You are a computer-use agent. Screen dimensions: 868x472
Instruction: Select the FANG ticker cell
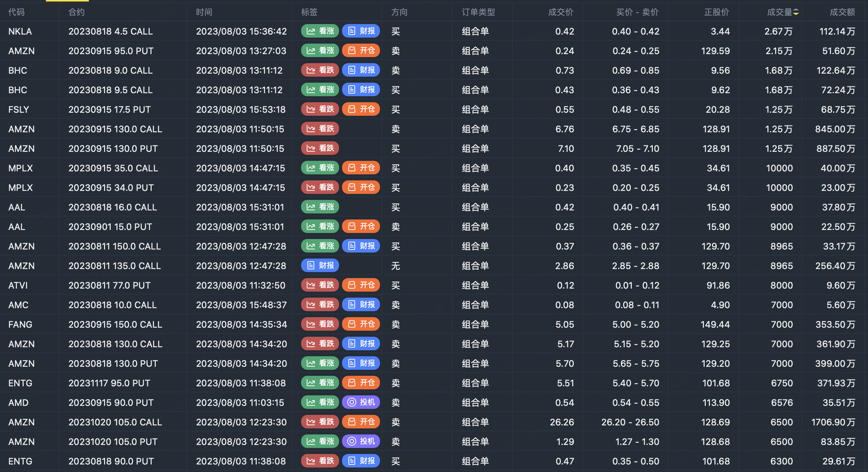tap(20, 324)
